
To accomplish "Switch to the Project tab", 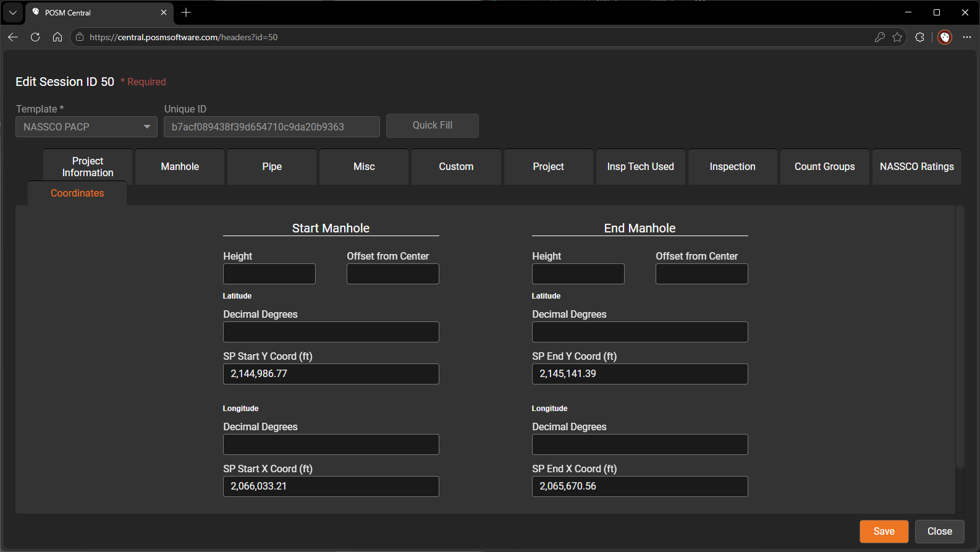I will point(549,167).
